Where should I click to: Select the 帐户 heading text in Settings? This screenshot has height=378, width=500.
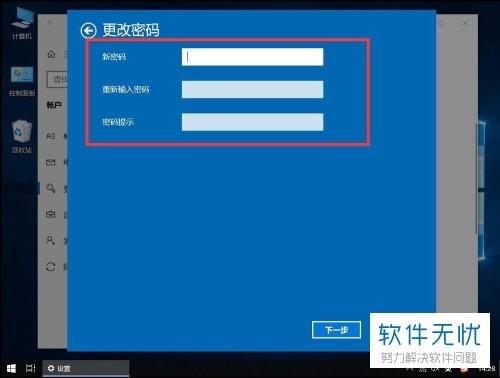[x=54, y=105]
